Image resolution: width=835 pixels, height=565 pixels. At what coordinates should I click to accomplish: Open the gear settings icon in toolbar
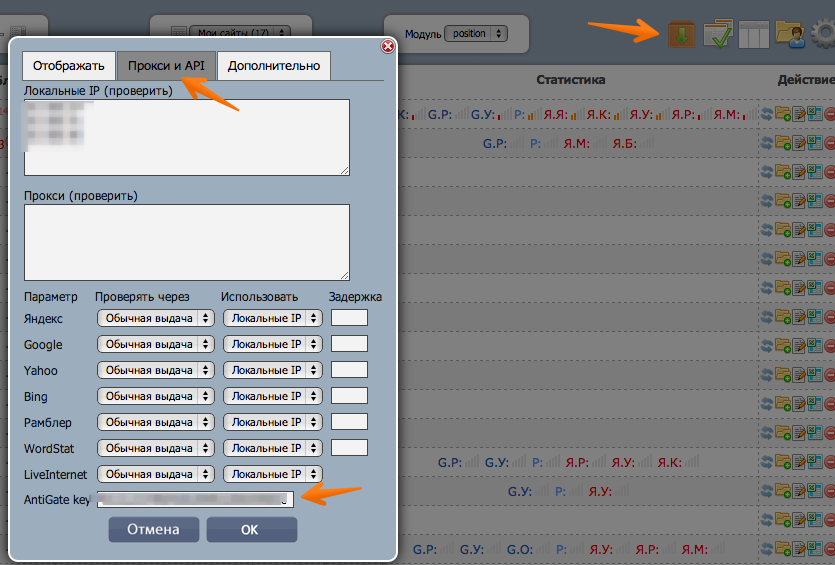click(x=823, y=34)
